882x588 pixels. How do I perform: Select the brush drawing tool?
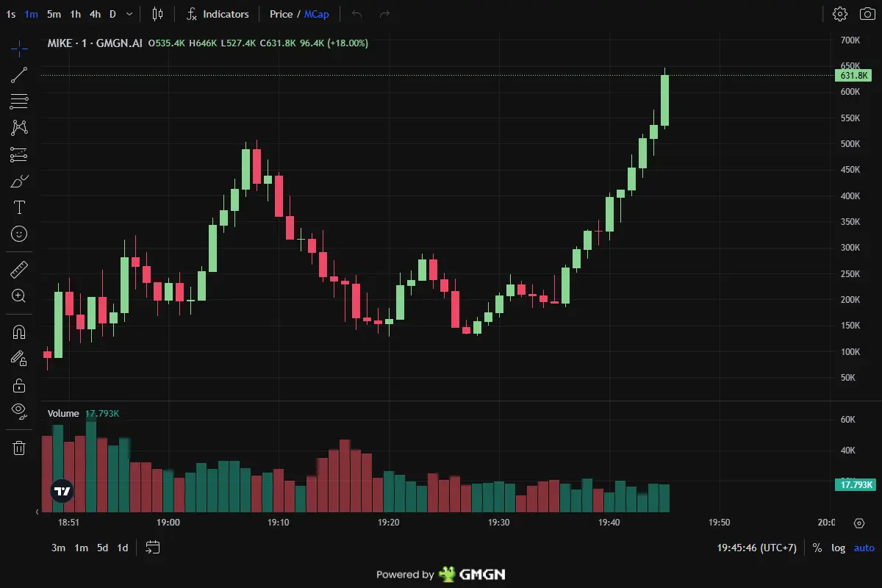tap(19, 181)
